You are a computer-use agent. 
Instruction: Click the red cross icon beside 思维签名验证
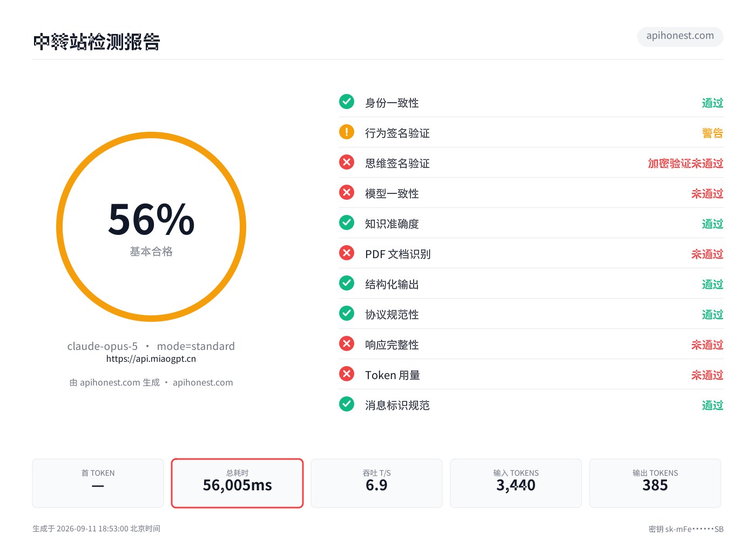click(347, 162)
